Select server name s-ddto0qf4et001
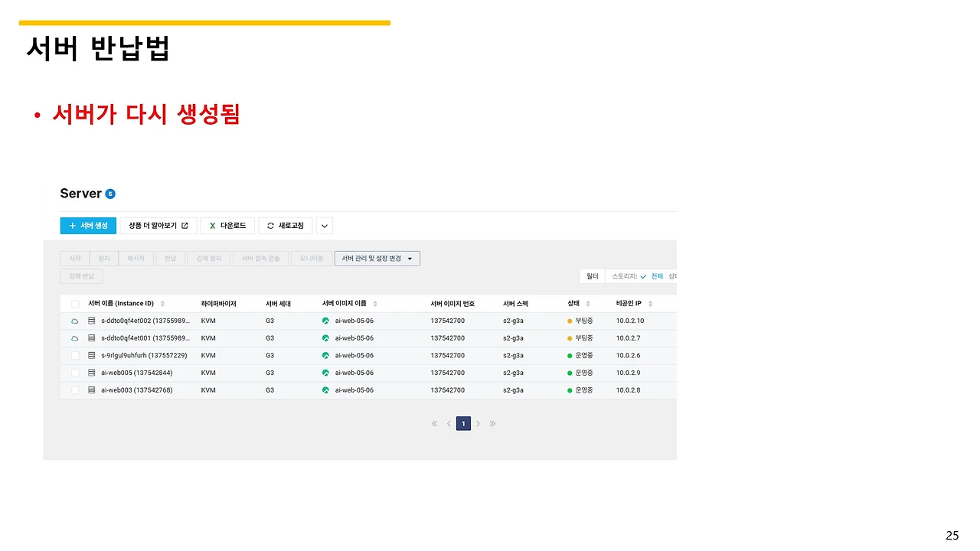 (145, 338)
